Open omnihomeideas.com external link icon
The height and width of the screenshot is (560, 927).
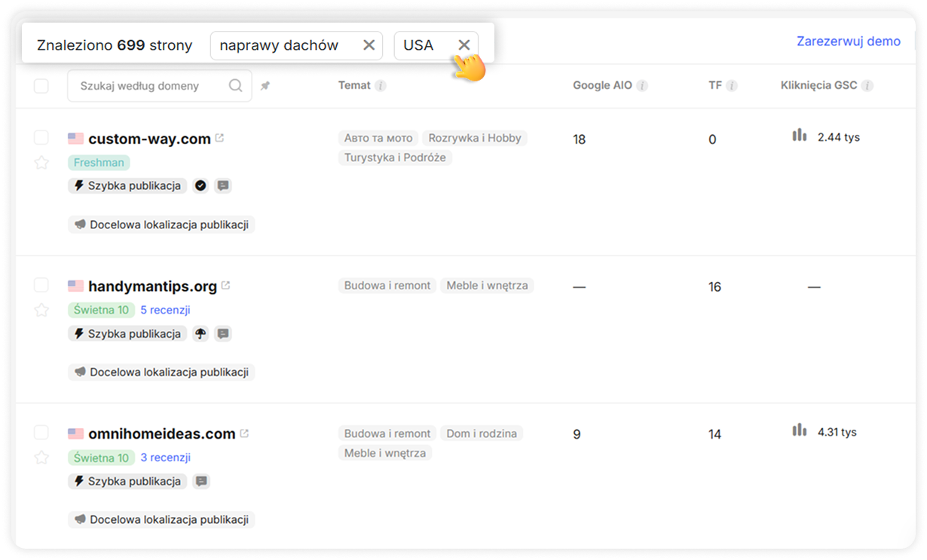pos(244,433)
